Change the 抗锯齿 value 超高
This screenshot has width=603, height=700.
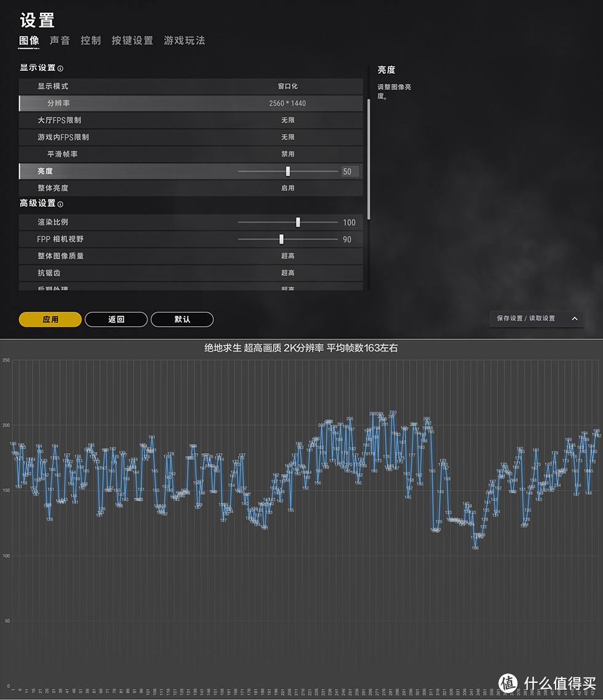pos(287,273)
